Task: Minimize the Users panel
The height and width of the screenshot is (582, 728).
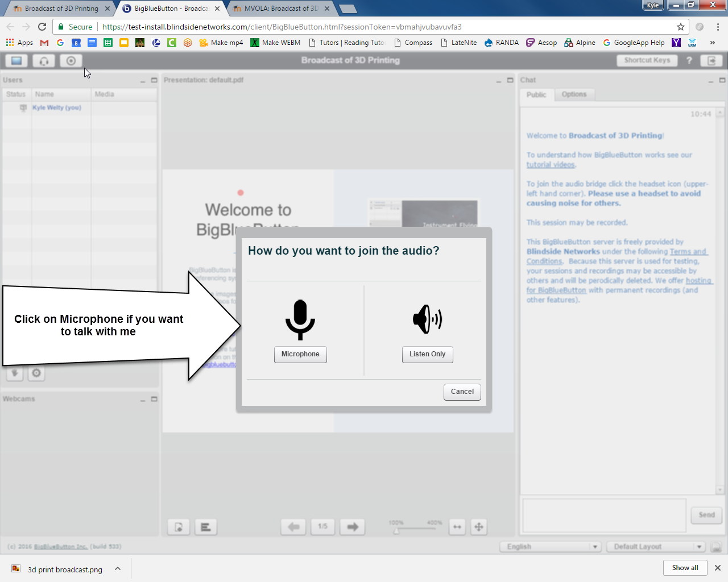Action: [143, 81]
